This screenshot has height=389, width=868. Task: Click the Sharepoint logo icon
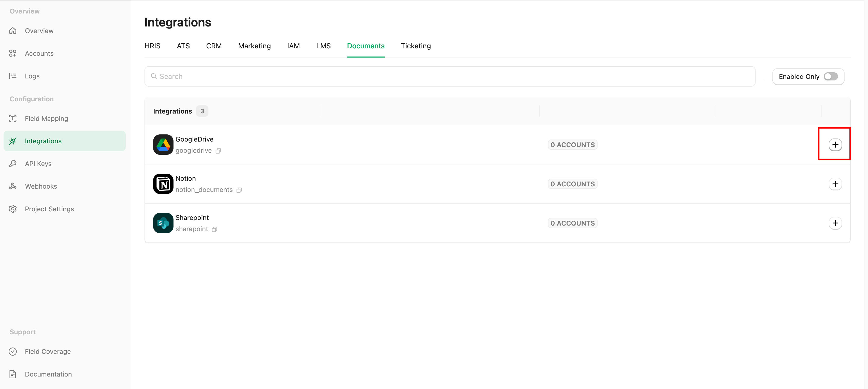(163, 223)
